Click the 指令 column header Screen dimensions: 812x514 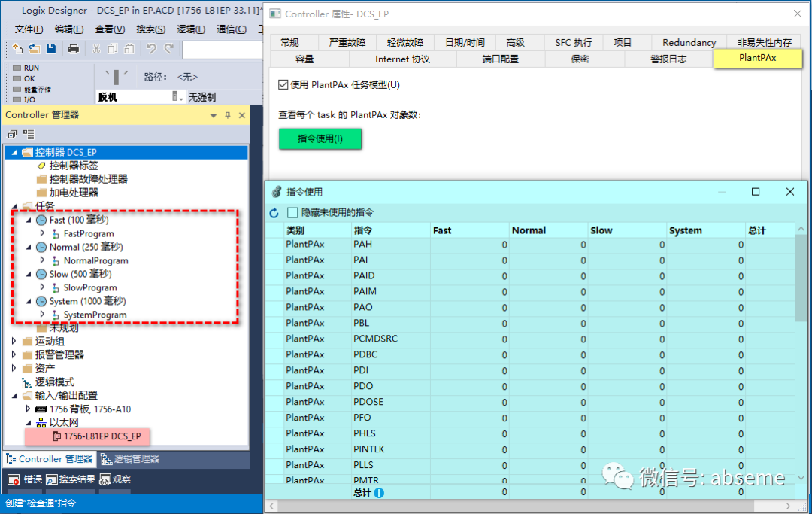pyautogui.click(x=391, y=230)
